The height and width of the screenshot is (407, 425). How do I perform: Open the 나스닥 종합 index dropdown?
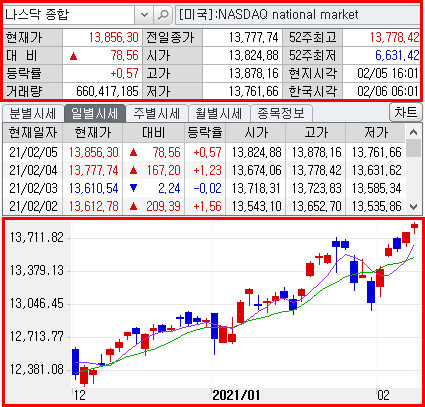coord(144,15)
